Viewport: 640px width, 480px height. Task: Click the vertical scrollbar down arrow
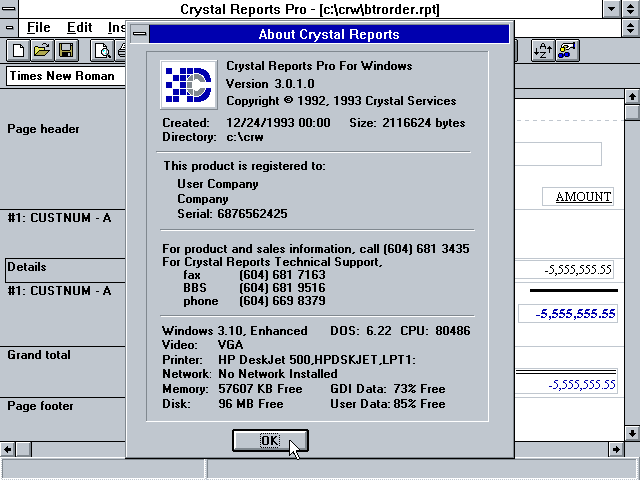632,433
